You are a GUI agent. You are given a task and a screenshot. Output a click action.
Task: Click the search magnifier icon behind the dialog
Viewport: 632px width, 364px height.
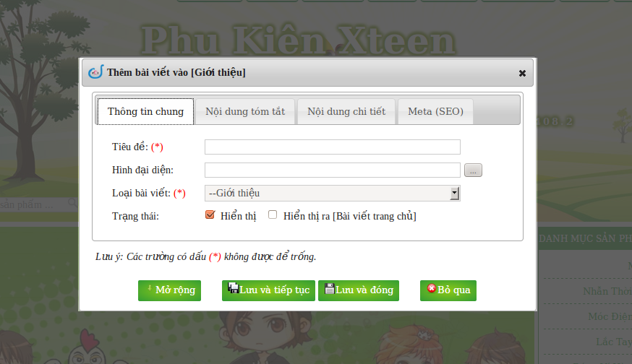point(72,202)
